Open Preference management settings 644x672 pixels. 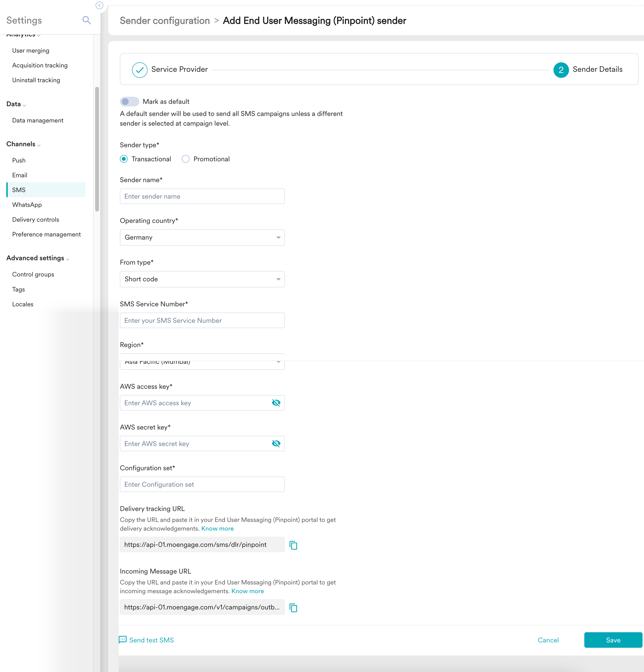pos(46,234)
